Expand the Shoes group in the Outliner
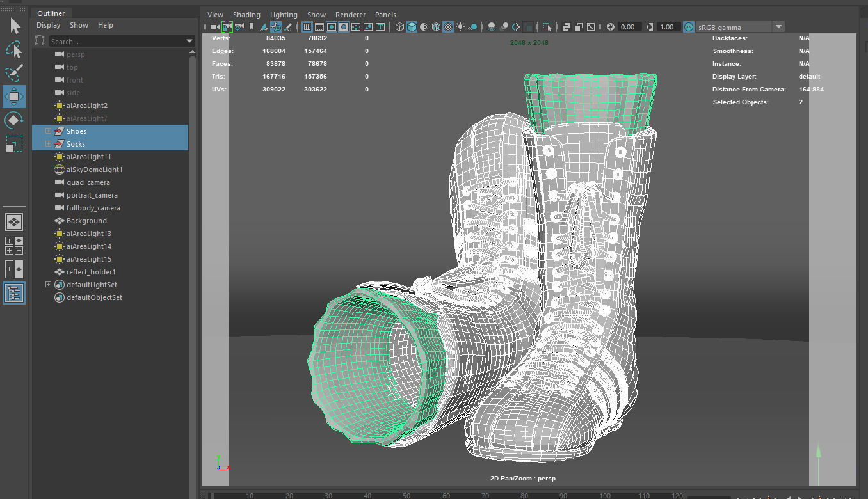 click(48, 131)
